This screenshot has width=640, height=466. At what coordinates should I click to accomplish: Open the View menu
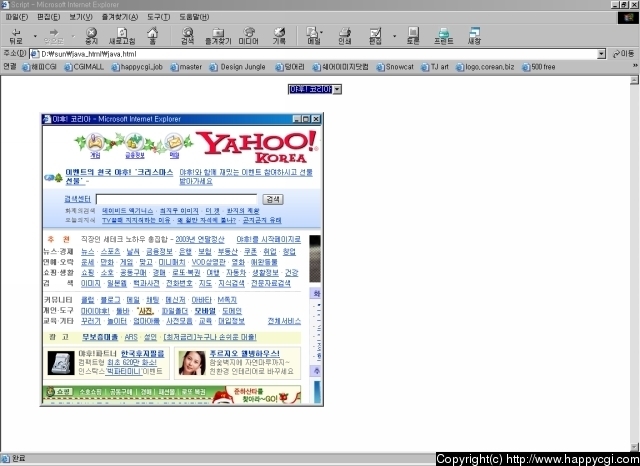80,17
